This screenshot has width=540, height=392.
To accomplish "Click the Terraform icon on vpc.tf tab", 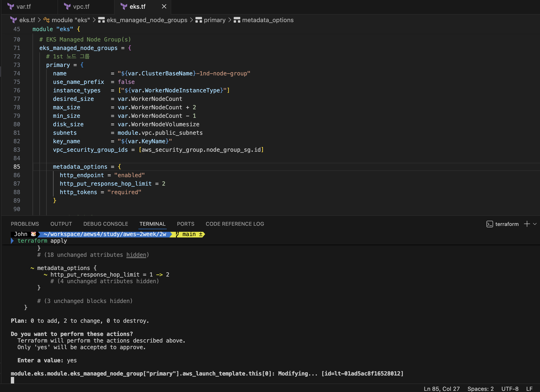I will [67, 7].
